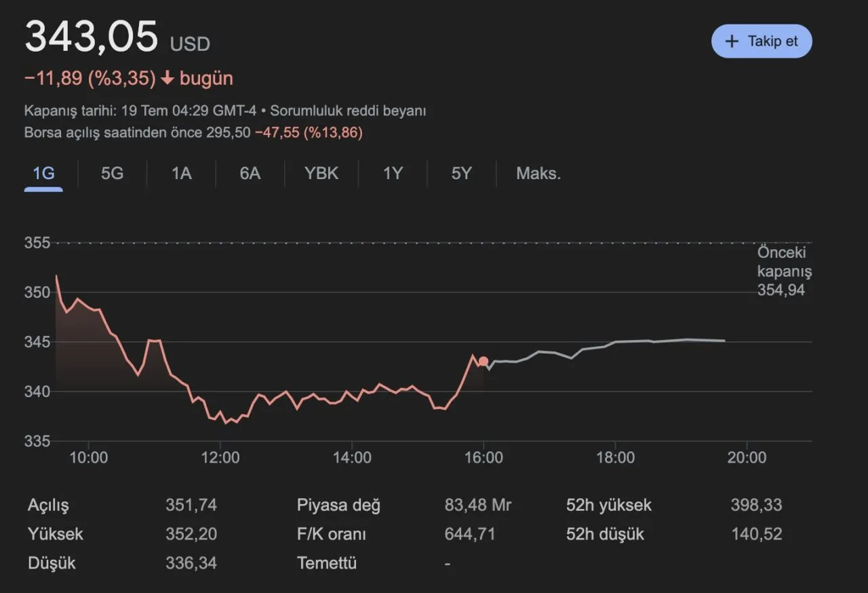Click the Takip et follow button

pyautogui.click(x=761, y=41)
